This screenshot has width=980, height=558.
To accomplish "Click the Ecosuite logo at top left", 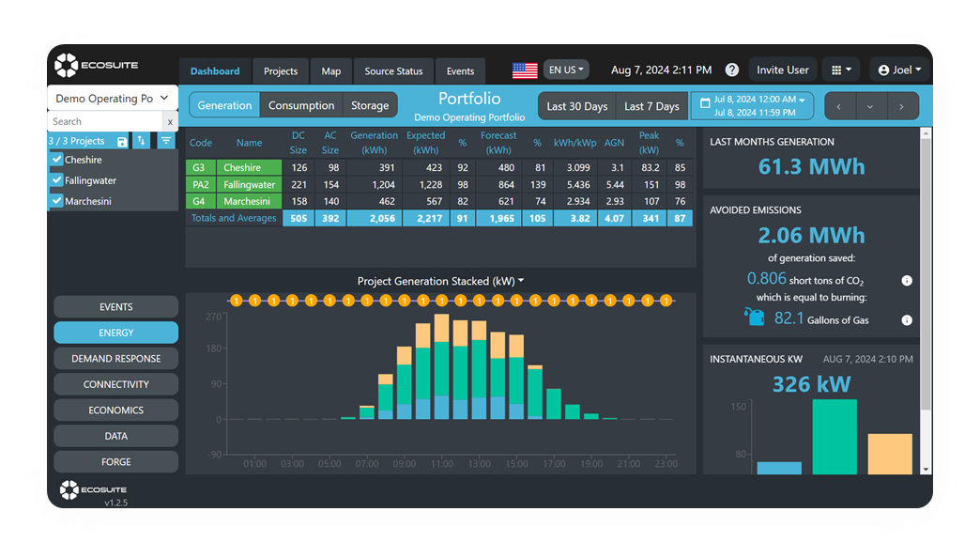I will coord(96,66).
